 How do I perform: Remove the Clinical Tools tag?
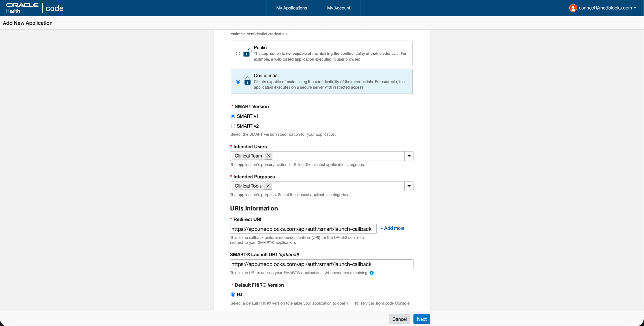click(x=268, y=186)
